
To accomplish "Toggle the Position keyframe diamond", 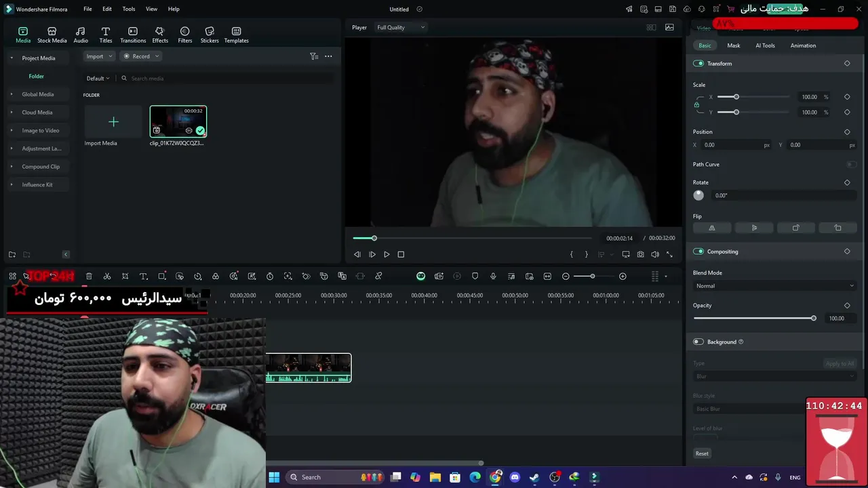I will click(x=847, y=132).
